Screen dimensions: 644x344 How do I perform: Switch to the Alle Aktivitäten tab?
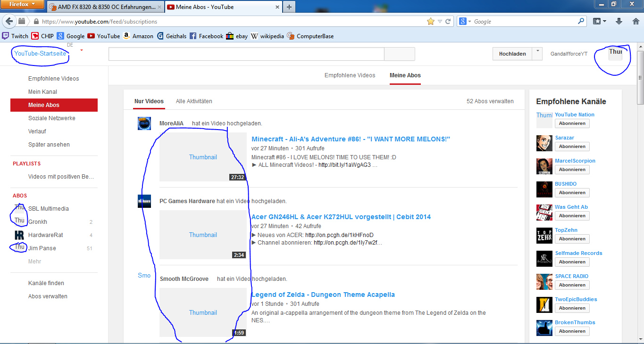click(194, 101)
